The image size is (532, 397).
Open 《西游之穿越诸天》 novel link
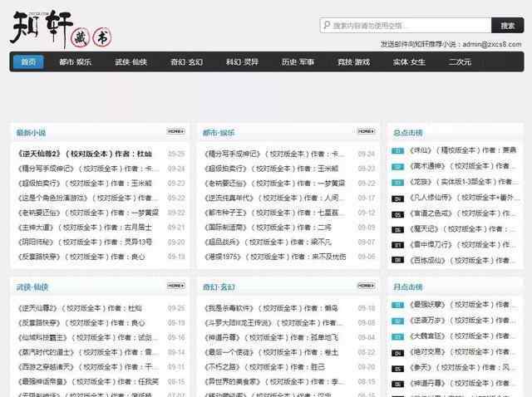[87, 367]
